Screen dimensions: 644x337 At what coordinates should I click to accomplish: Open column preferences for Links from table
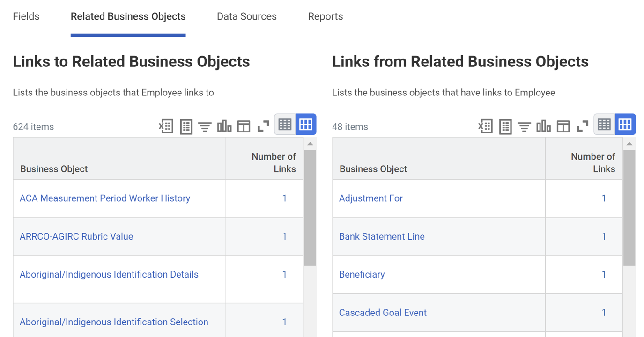point(563,126)
